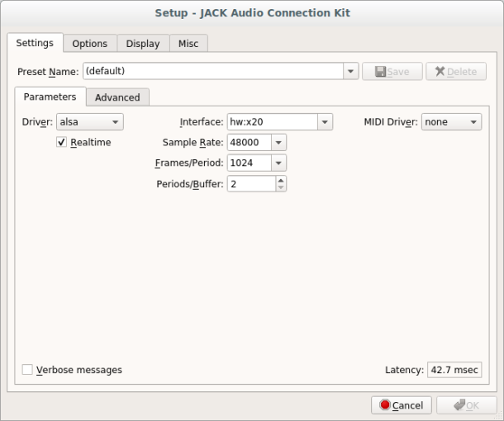Click the Sample Rate 48000 field

(x=250, y=142)
